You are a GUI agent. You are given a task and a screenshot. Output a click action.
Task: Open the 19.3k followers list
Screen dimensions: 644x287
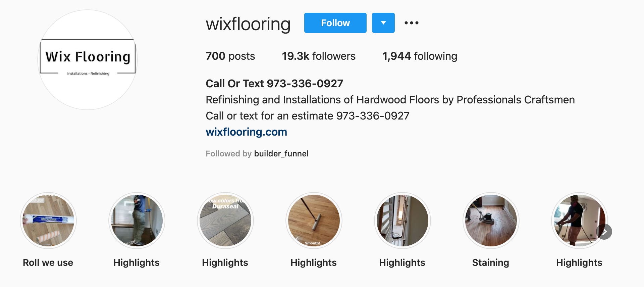[319, 56]
